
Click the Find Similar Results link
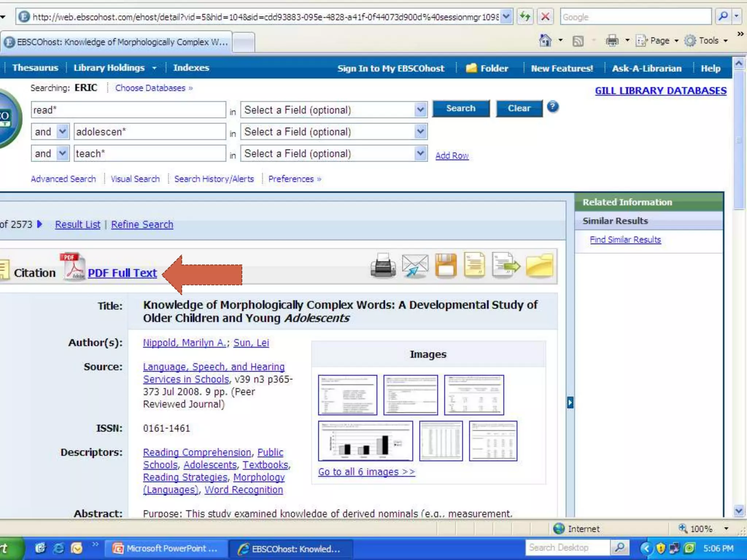pyautogui.click(x=625, y=240)
